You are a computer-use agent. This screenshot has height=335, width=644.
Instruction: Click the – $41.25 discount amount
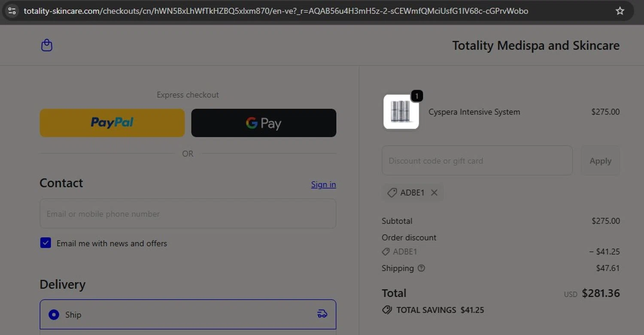coord(605,252)
